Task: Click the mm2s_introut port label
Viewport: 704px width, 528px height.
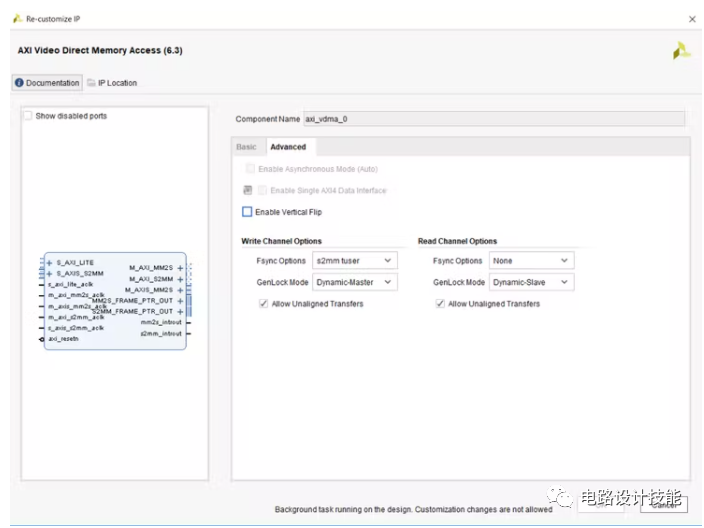Action: click(x=161, y=322)
